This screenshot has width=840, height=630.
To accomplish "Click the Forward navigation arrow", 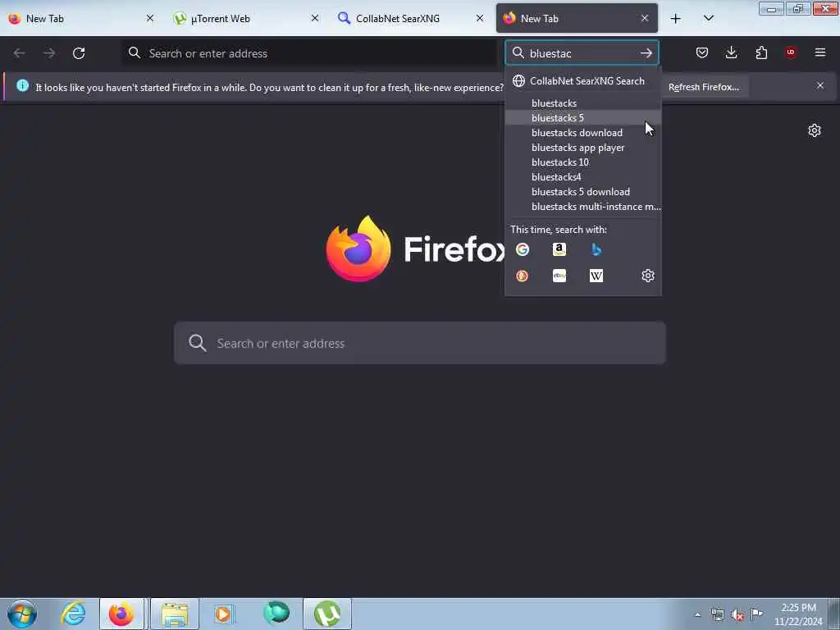I will (x=48, y=53).
